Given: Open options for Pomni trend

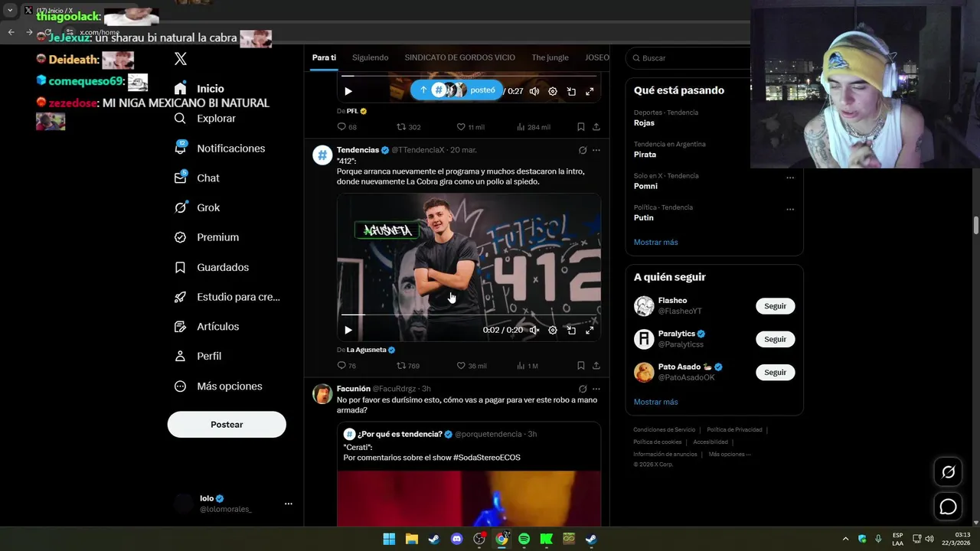Looking at the screenshot, I should 790,178.
